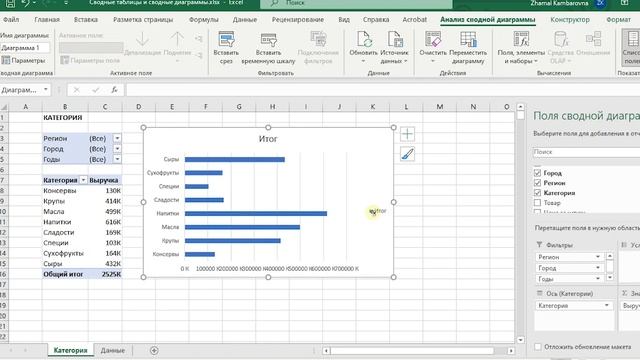Click the select-all corner of the grid
Viewport: 640px width, 360px height.
tap(4, 107)
